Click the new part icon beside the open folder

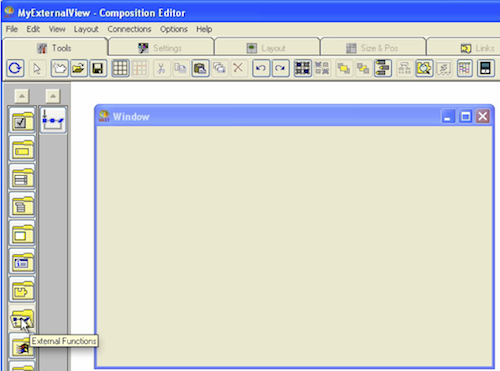59,68
